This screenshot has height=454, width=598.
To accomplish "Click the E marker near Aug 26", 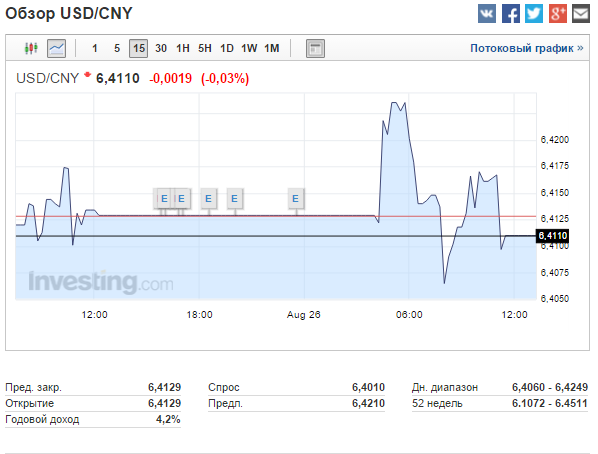I will point(296,199).
